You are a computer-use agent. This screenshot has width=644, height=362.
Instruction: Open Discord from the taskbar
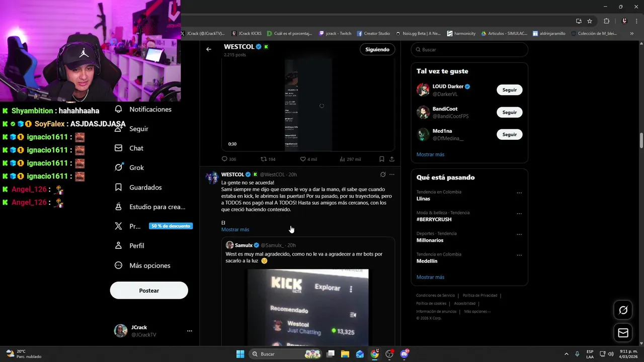point(404,354)
